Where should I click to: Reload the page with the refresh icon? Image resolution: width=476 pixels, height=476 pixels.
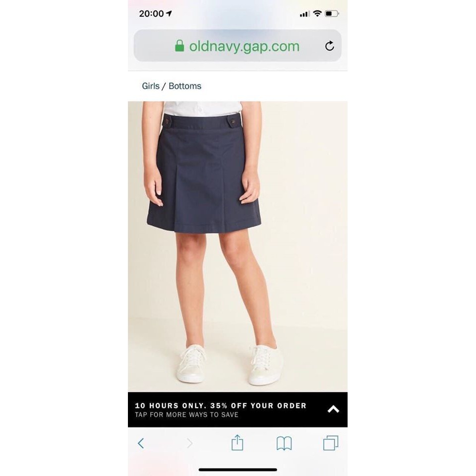click(330, 46)
